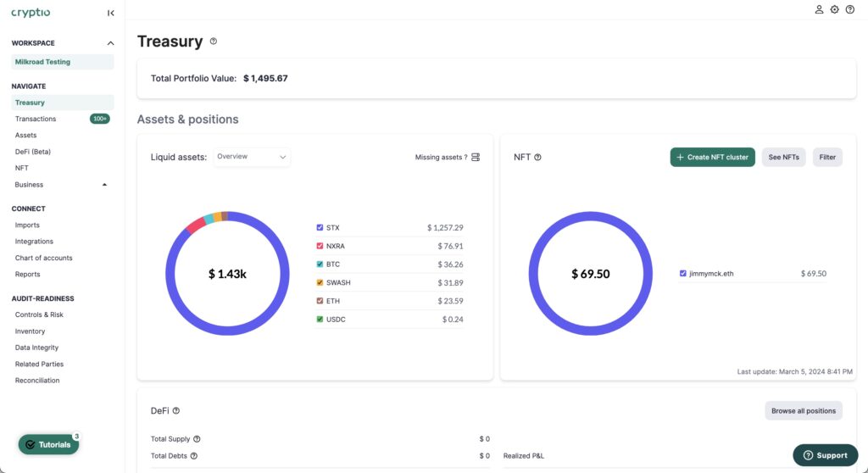The width and height of the screenshot is (868, 473).
Task: Click the info icon beside NFT heading
Action: coord(538,158)
